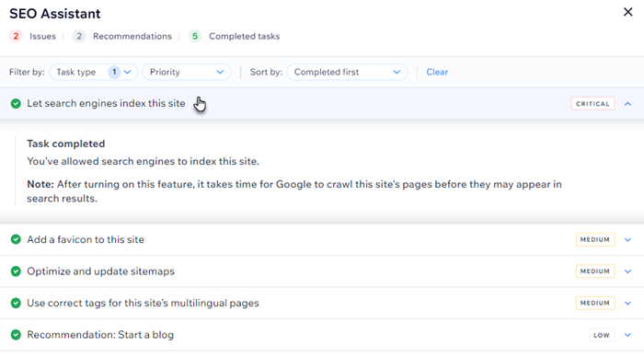The width and height of the screenshot is (644, 357).
Task: Click the green checkmark for Add a favicon
Action: point(16,239)
